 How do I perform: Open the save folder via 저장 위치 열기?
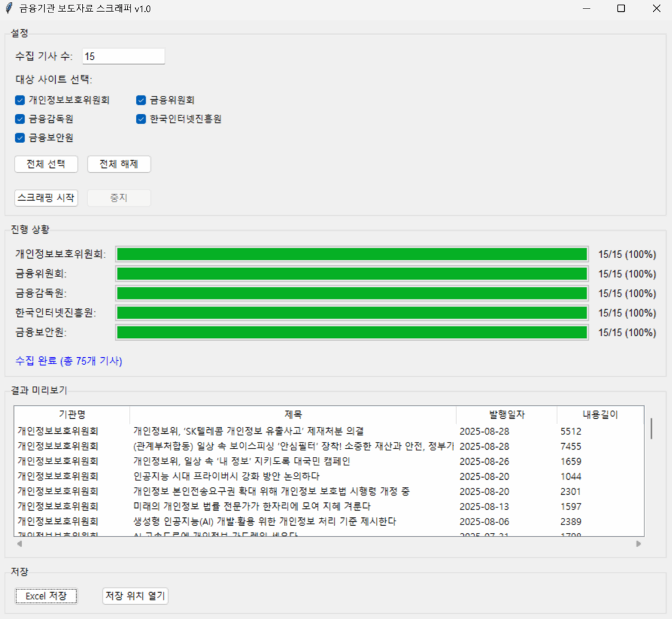[x=135, y=596]
